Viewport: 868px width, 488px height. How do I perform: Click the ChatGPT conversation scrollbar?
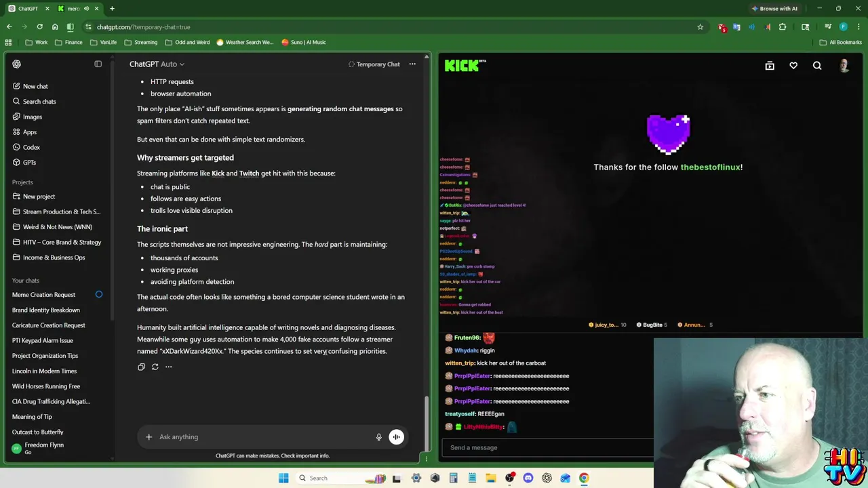pyautogui.click(x=426, y=424)
